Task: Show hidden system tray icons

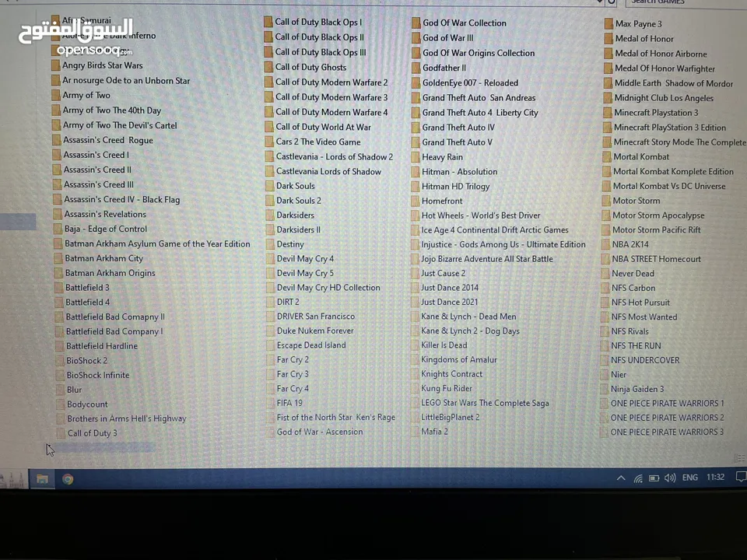Action: [x=621, y=478]
